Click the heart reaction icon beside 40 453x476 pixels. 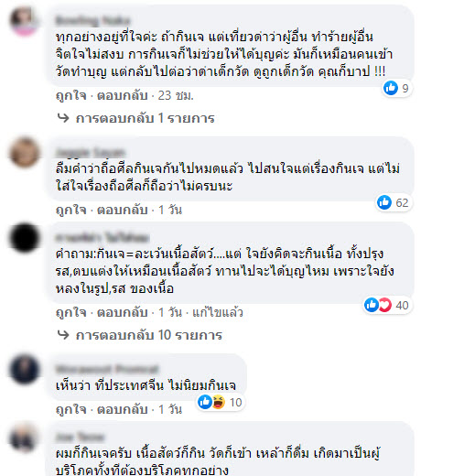pyautogui.click(x=385, y=305)
